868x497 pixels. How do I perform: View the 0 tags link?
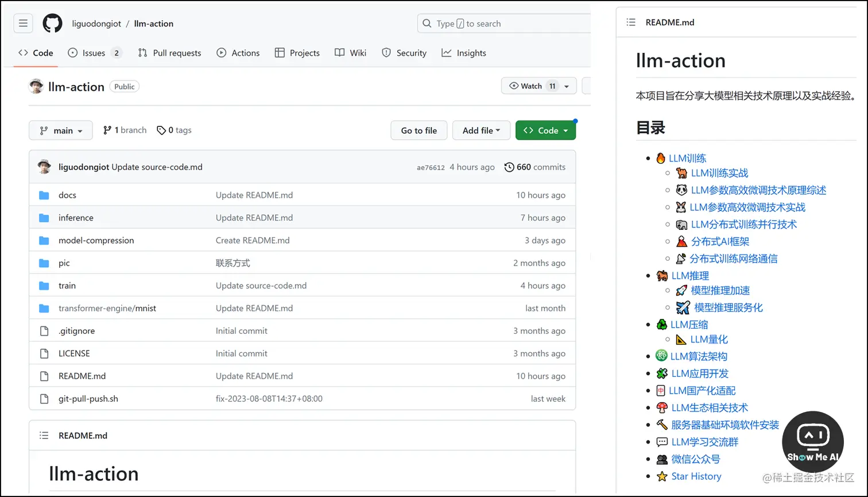(174, 130)
